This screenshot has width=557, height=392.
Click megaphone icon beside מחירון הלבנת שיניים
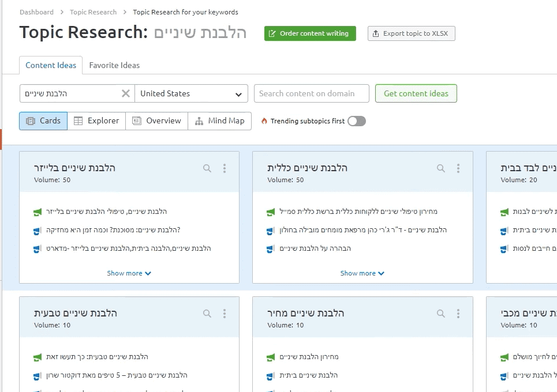tap(271, 357)
